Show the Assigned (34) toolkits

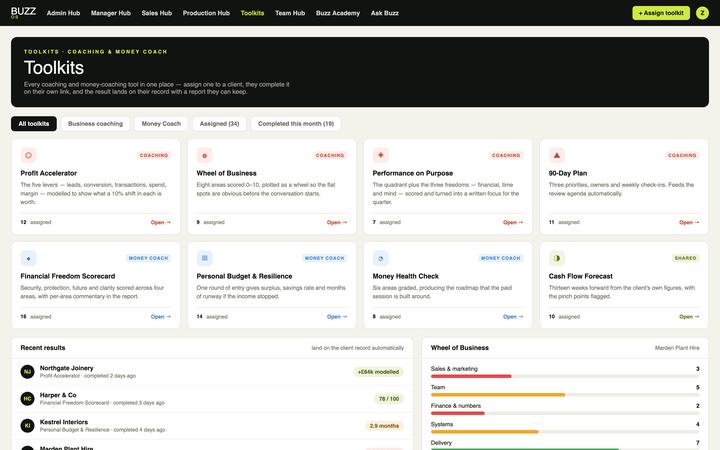pyautogui.click(x=219, y=124)
